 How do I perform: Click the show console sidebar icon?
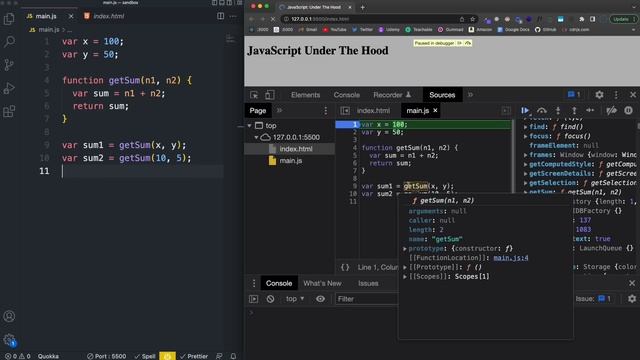click(x=253, y=299)
